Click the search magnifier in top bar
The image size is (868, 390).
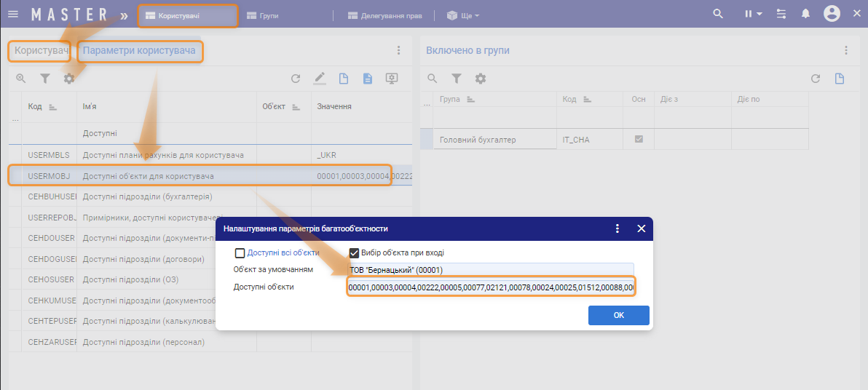718,14
